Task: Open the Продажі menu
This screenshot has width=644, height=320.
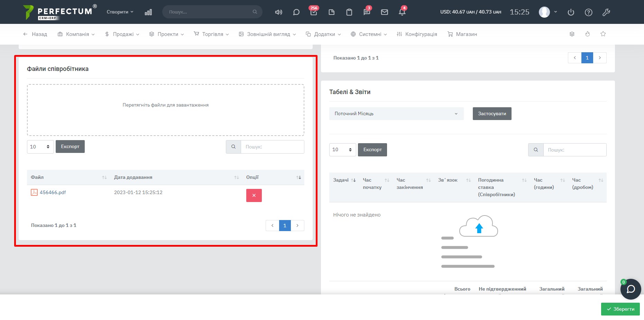Action: pyautogui.click(x=122, y=34)
